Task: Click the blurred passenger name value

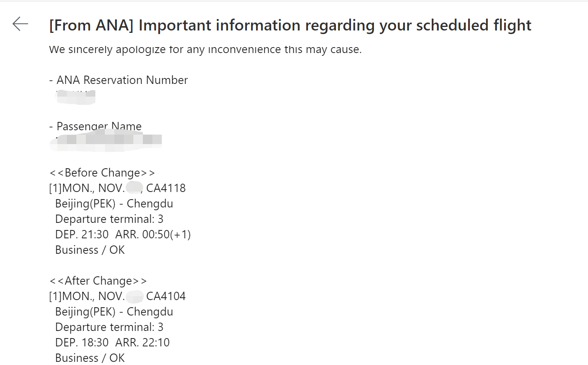Action: [x=106, y=141]
